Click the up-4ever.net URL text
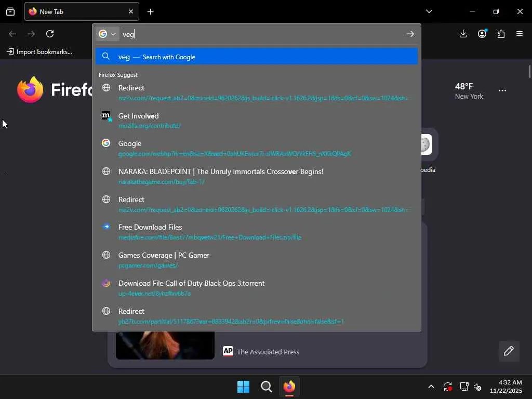Image resolution: width=532 pixels, height=399 pixels. pos(154,294)
